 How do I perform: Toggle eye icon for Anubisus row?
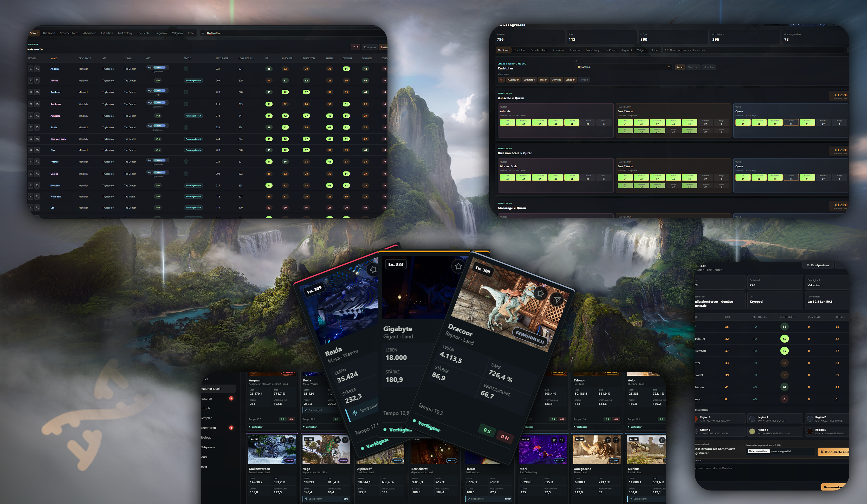click(31, 104)
